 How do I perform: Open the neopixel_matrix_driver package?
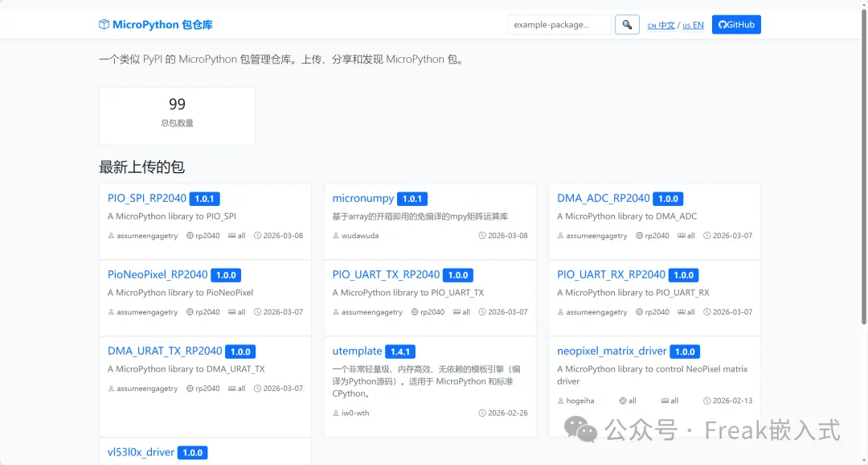tap(612, 351)
